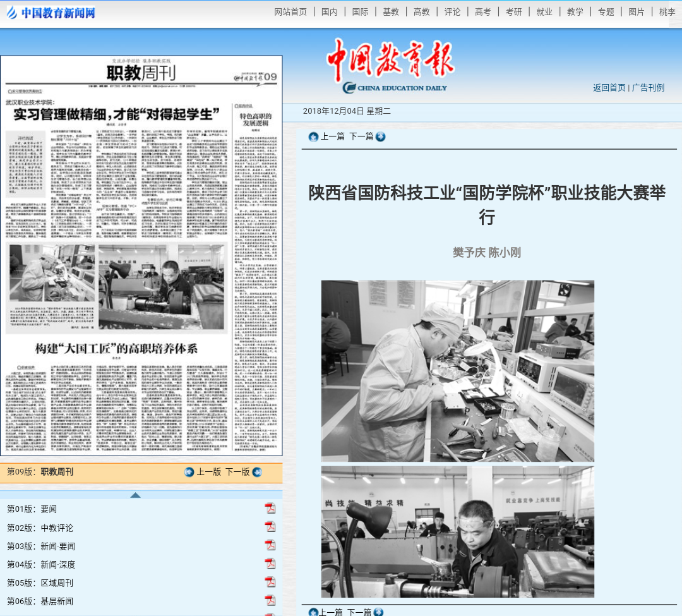
Task: Open the next article with 下一篇
Action: (x=362, y=136)
